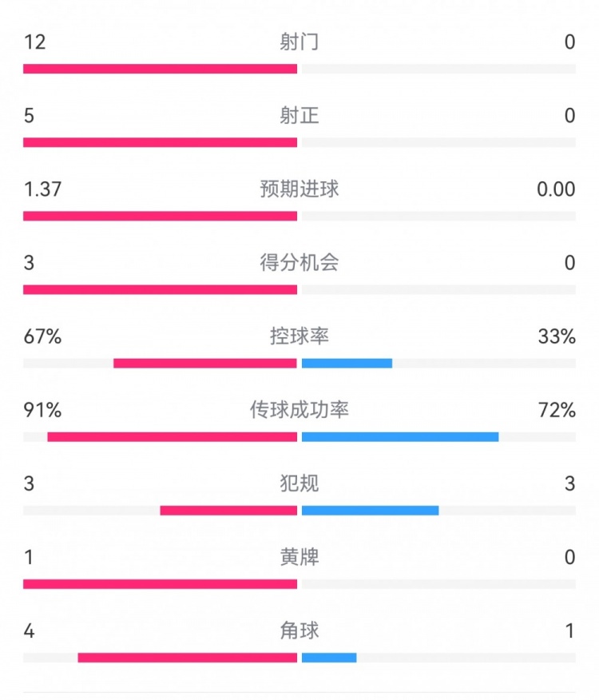The image size is (599, 700).
Task: Click the 控球率 label
Action: click(299, 336)
